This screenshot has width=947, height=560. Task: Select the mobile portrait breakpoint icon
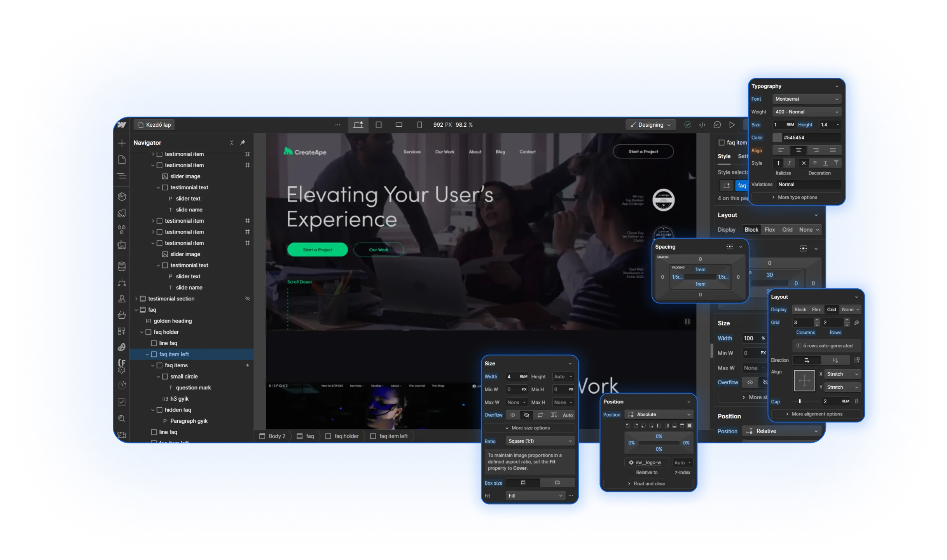pos(419,125)
